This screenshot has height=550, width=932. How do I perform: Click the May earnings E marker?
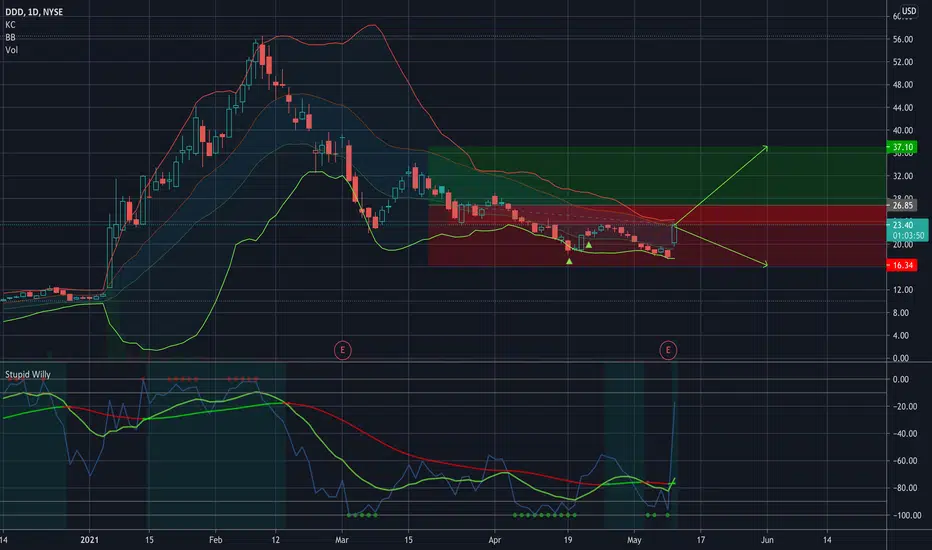click(668, 350)
